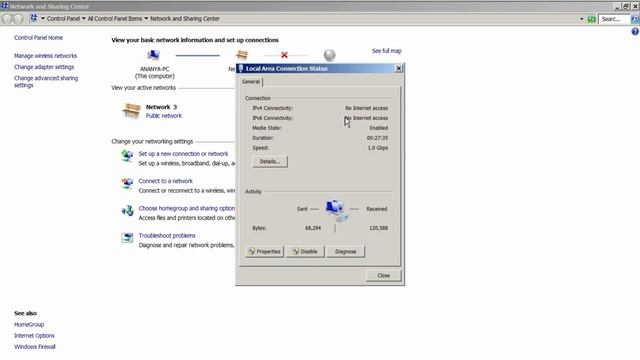Image resolution: width=640 pixels, height=360 pixels.
Task: Click the Back navigation arrow
Action: pos(7,19)
